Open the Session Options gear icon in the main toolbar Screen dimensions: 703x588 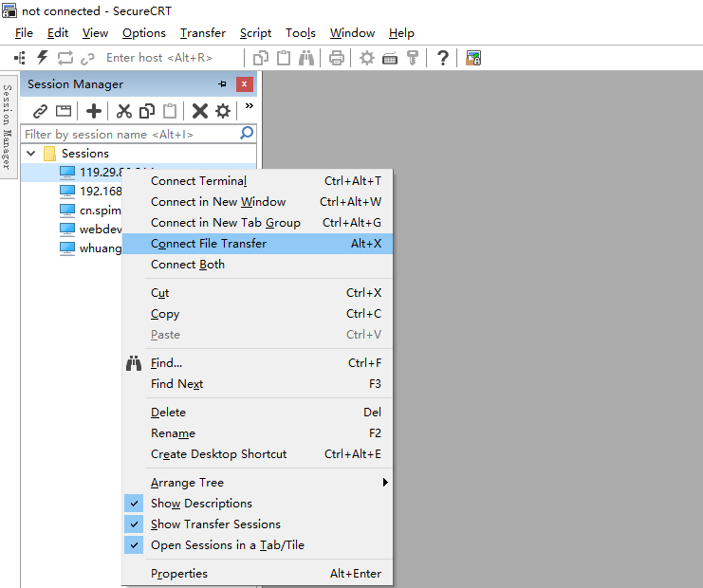(x=367, y=58)
